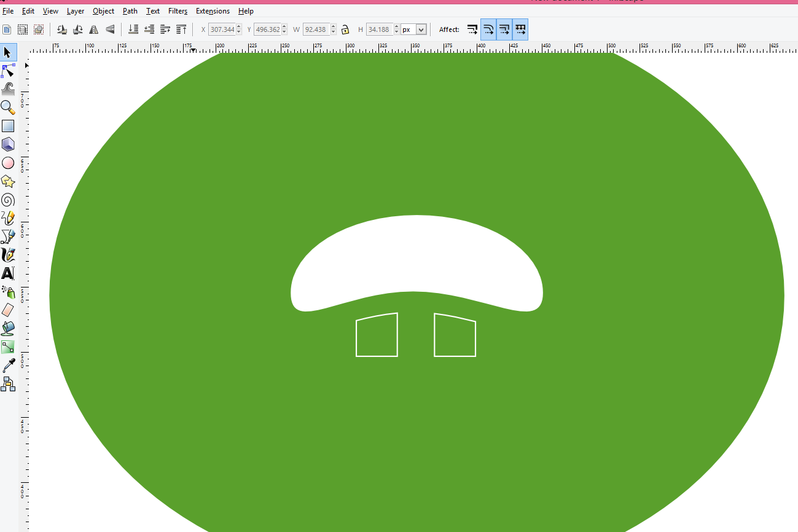Open the Filters menu
798x532 pixels.
click(x=178, y=11)
